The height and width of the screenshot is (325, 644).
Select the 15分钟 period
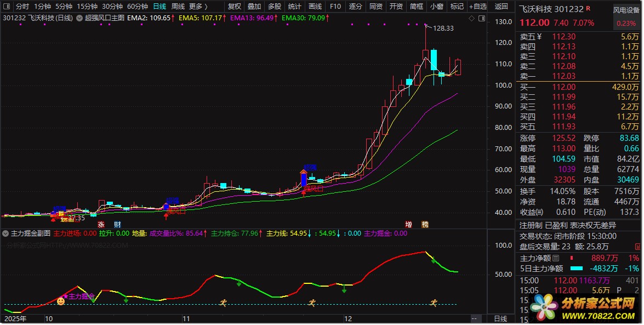click(x=87, y=6)
